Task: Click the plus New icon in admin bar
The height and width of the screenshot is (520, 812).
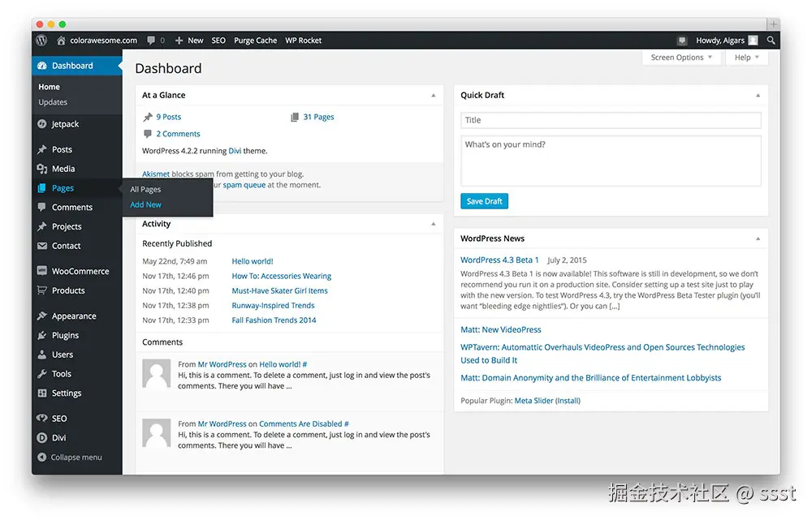Action: (179, 41)
